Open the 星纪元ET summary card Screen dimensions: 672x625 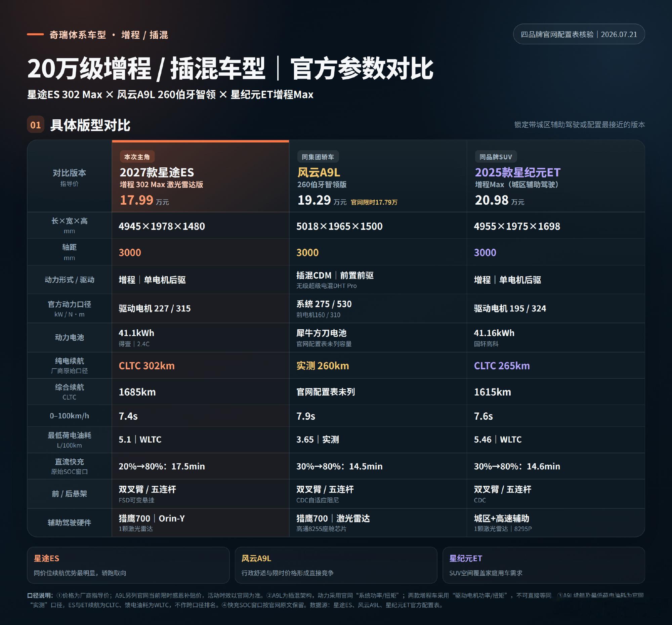pos(544,565)
